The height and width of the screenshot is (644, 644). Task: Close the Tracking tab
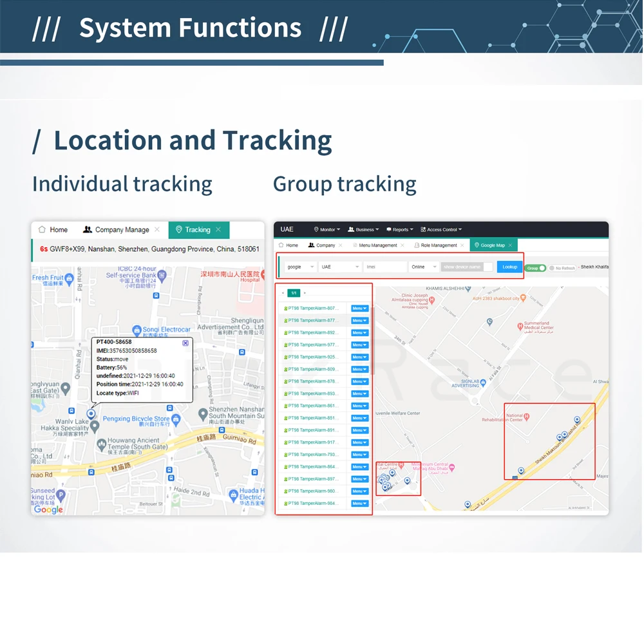pyautogui.click(x=218, y=230)
